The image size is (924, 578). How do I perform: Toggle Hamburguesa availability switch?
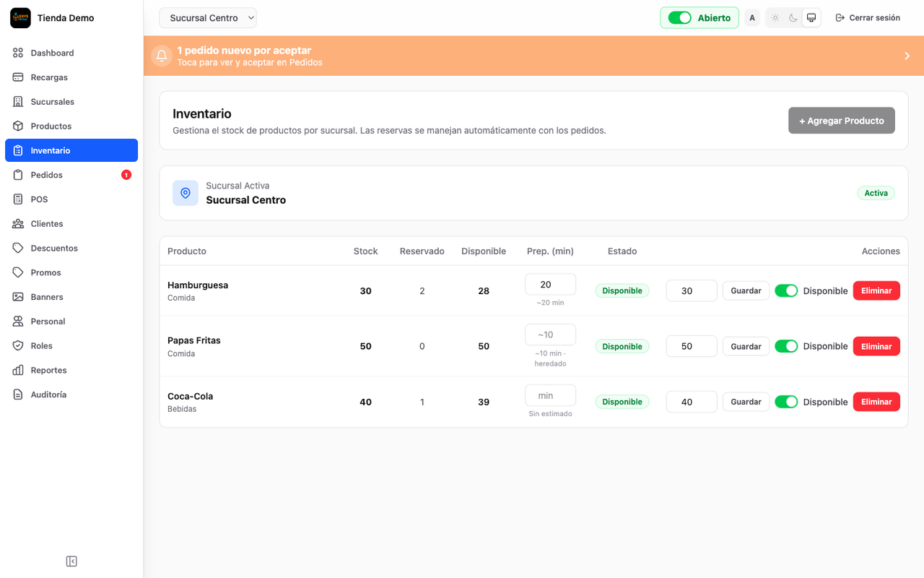[x=786, y=290]
